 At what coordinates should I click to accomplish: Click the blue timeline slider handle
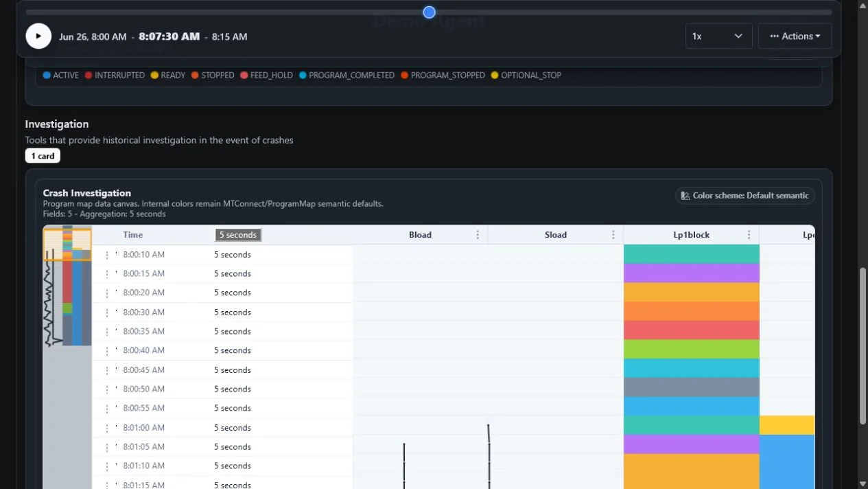[429, 12]
